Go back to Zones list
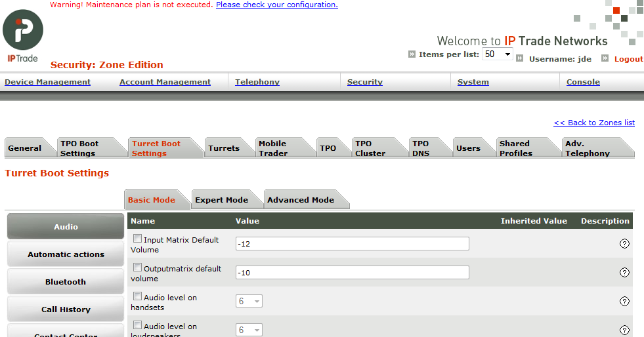Image resolution: width=644 pixels, height=337 pixels. pyautogui.click(x=594, y=123)
